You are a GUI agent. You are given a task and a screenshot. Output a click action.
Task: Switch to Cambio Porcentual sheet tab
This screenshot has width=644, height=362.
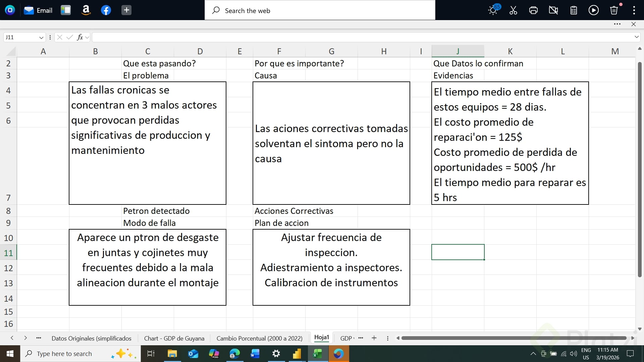coord(259,338)
